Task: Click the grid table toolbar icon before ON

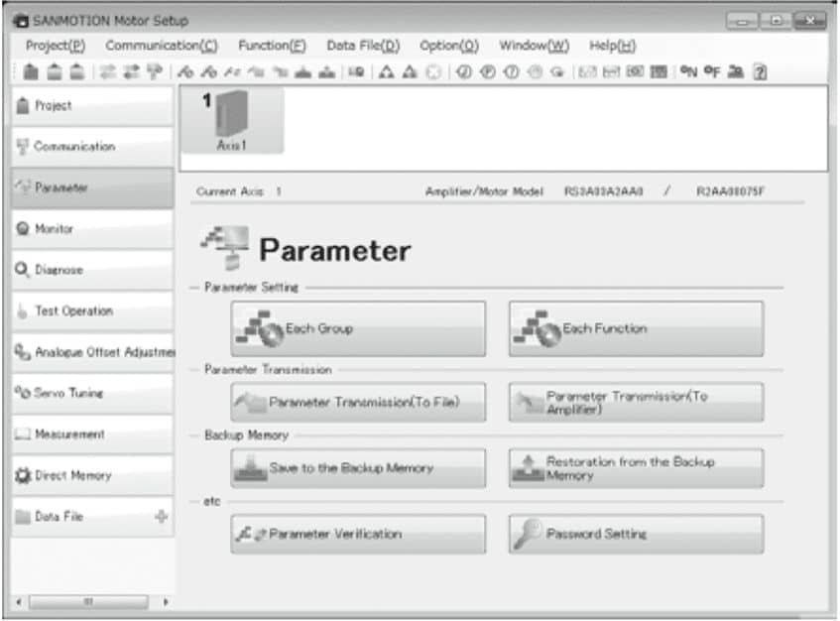Action: pos(659,71)
